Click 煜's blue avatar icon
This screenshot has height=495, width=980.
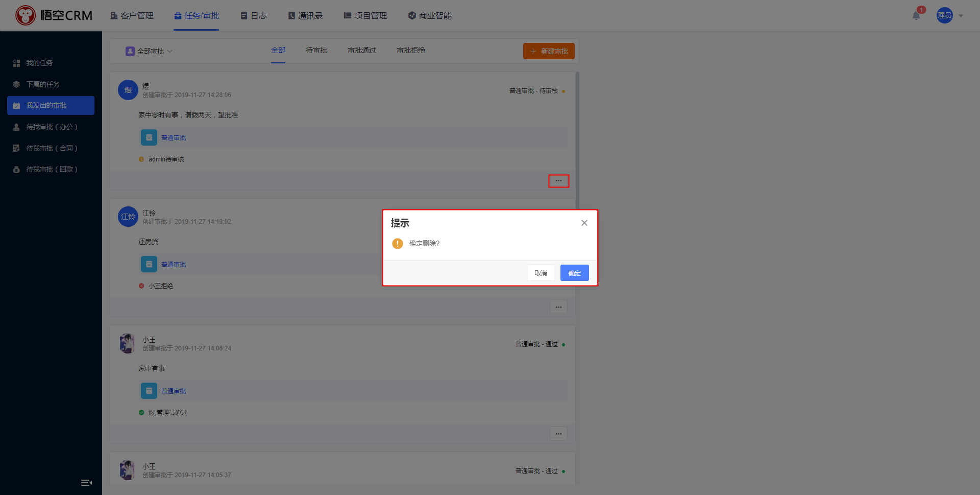[128, 90]
